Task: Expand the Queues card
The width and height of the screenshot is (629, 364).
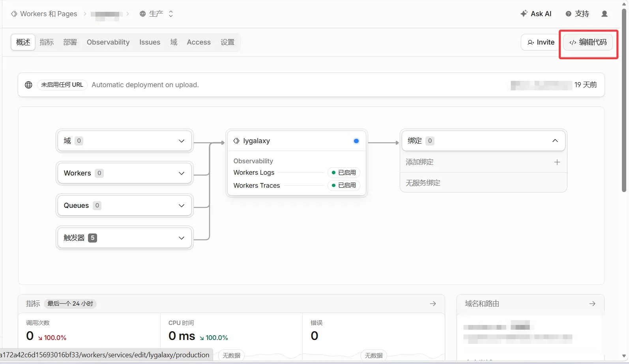Action: tap(125, 205)
